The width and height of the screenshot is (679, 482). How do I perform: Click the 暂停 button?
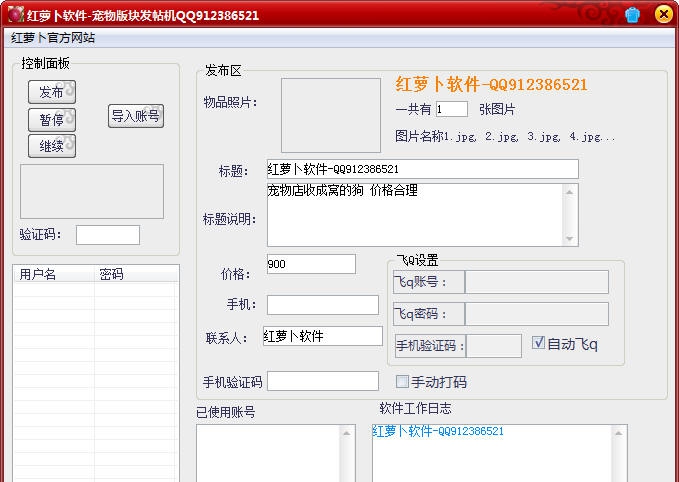point(52,120)
